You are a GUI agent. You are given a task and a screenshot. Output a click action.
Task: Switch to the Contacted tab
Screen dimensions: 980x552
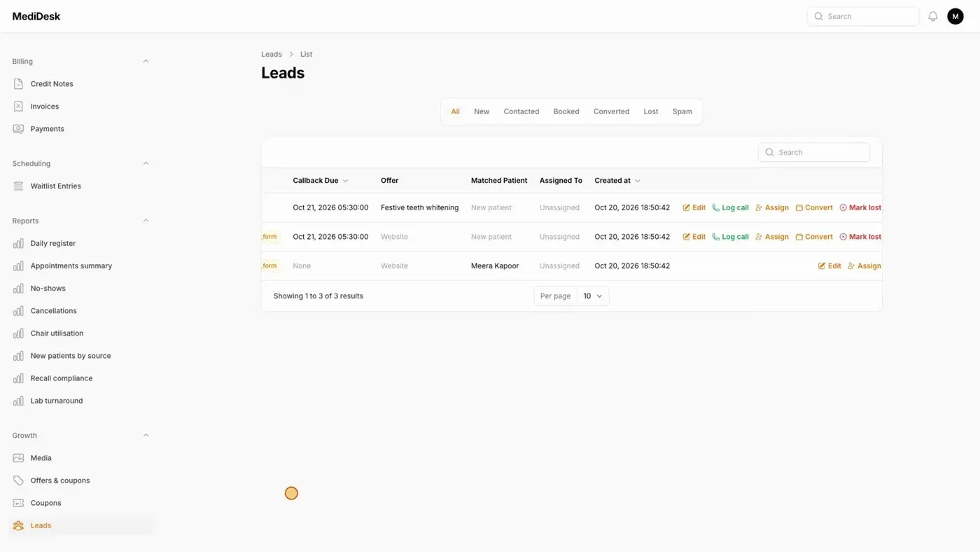[521, 111]
